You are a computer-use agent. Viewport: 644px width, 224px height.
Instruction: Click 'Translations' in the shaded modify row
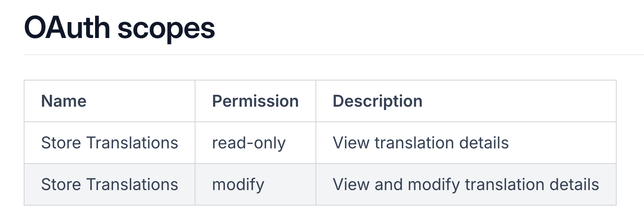tap(132, 185)
